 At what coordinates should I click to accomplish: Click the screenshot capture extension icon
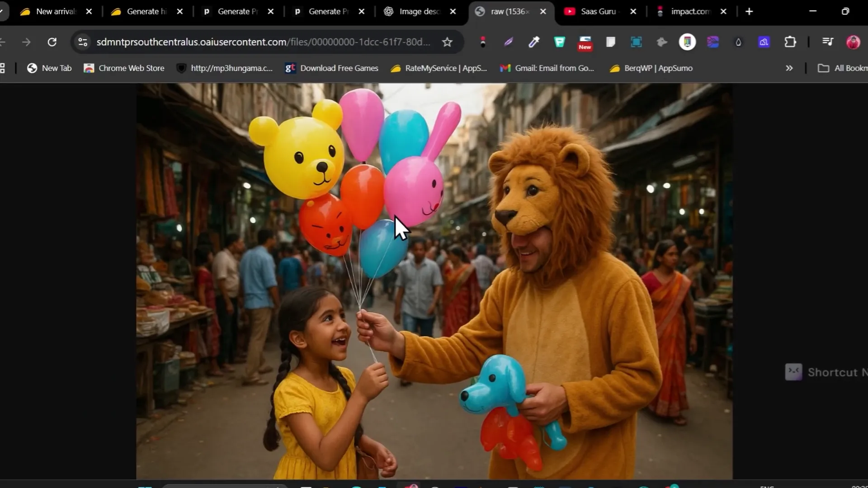(x=636, y=42)
